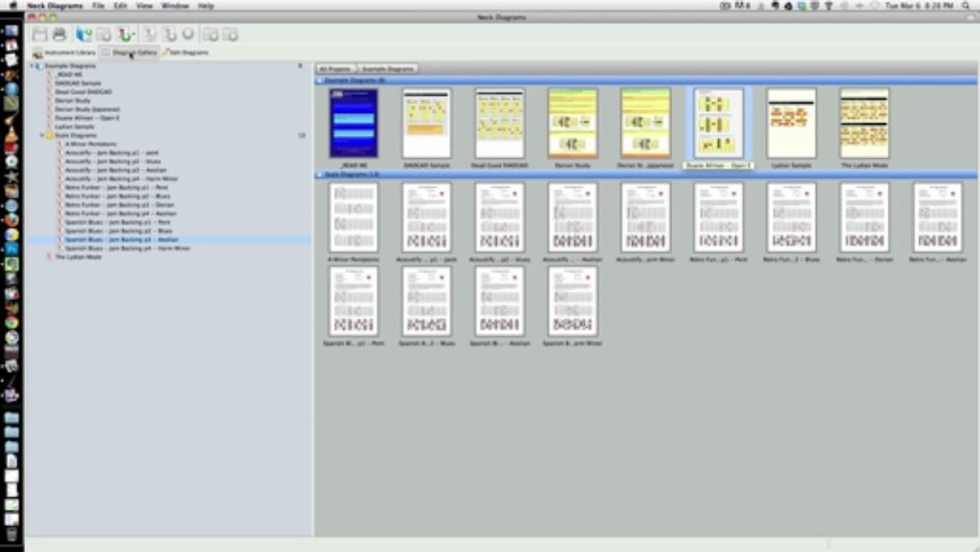Open the Window menu
This screenshot has height=552, width=980.
pos(175,5)
